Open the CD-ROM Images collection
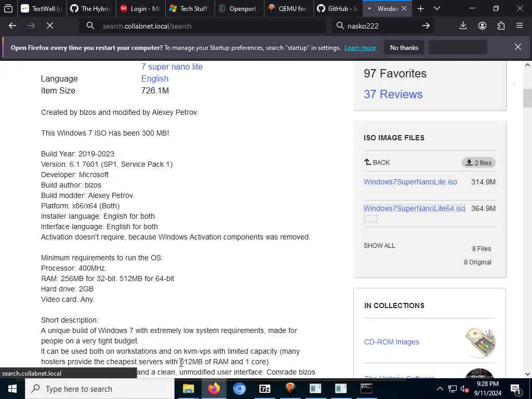532x399 pixels. [x=392, y=342]
